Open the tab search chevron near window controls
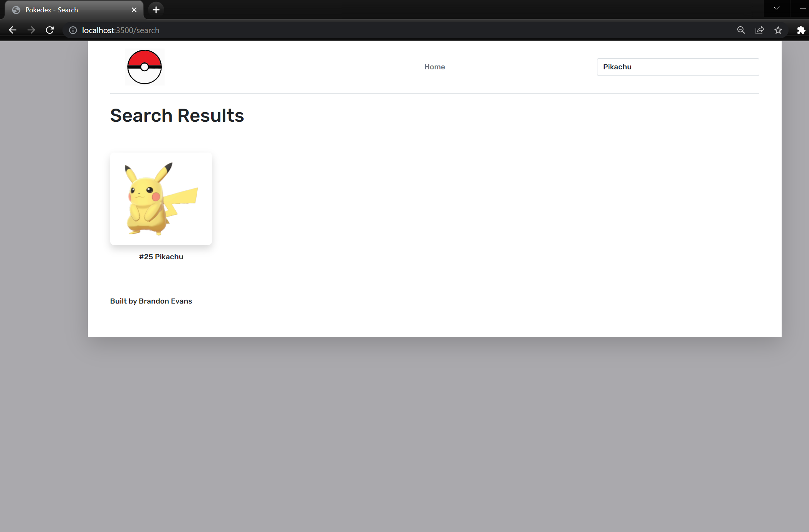The width and height of the screenshot is (809, 532). [x=776, y=8]
